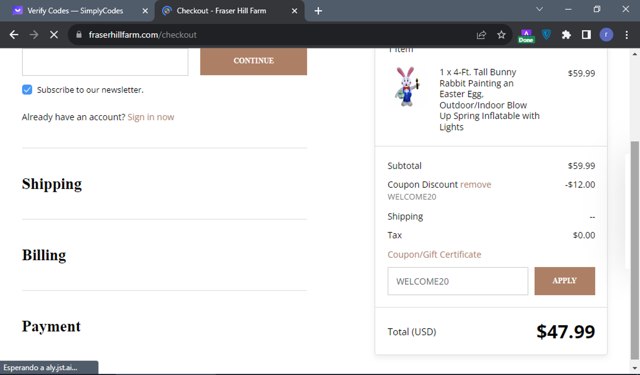The height and width of the screenshot is (375, 640).
Task: Uncheck Subscribe to our newsletter
Action: (27, 90)
